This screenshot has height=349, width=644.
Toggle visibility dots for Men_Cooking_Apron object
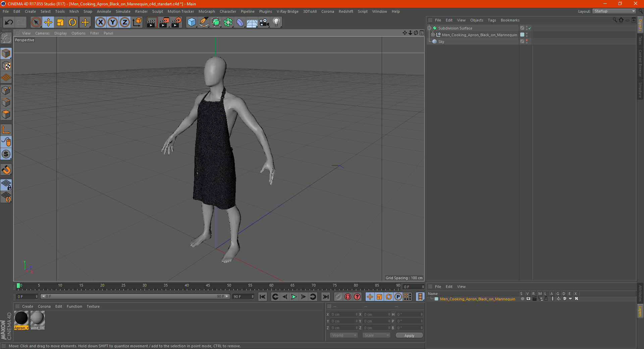(527, 35)
